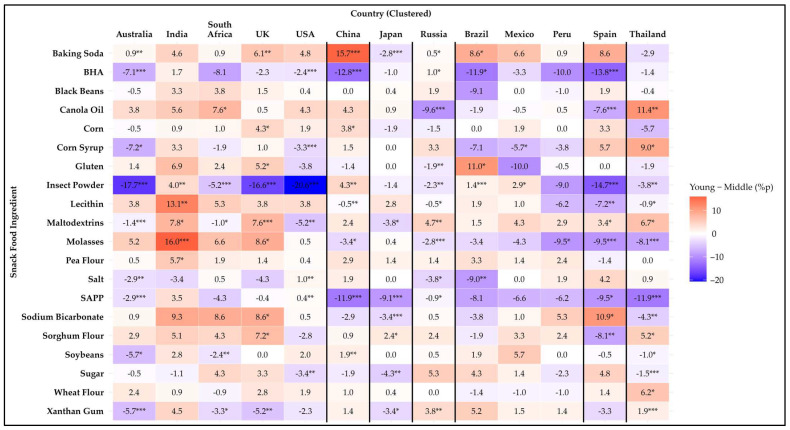Viewport: 790px width, 430px height.
Task: Select the Thailand column header
Action: pos(647,34)
